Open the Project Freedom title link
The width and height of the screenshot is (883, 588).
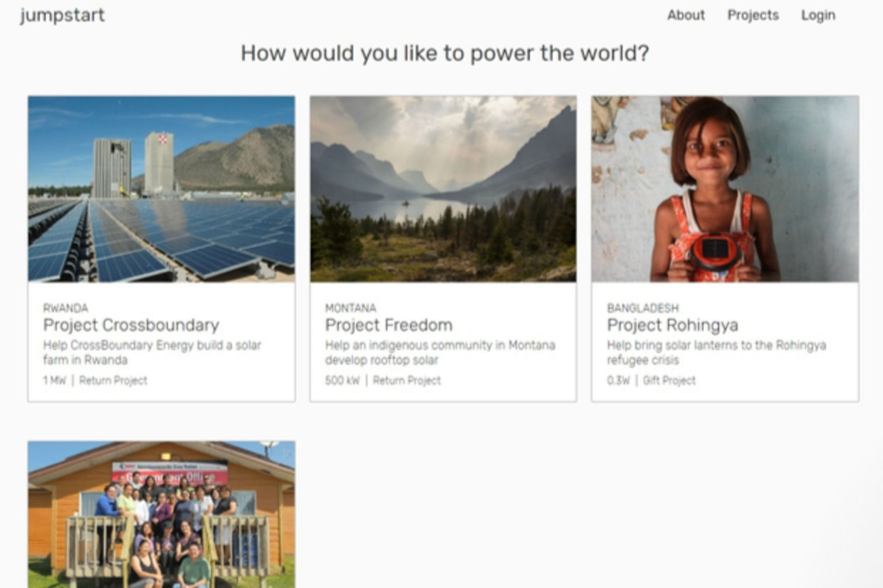(389, 325)
